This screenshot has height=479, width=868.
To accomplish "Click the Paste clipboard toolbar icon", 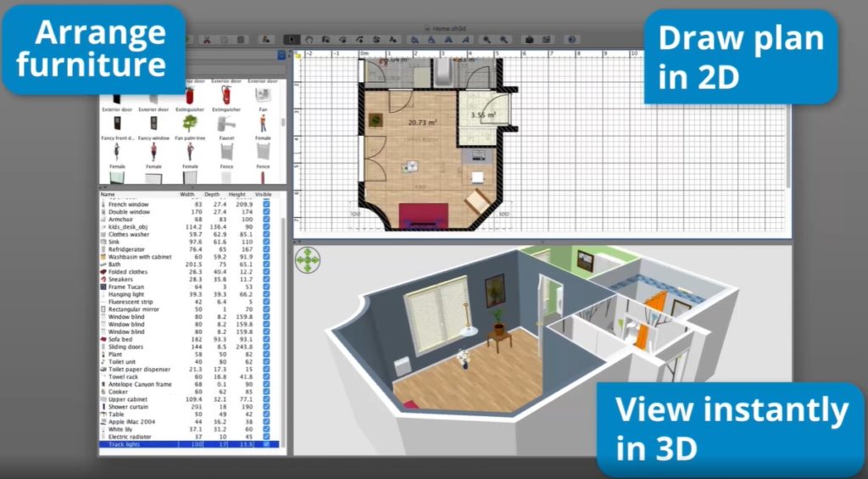I will 241,40.
